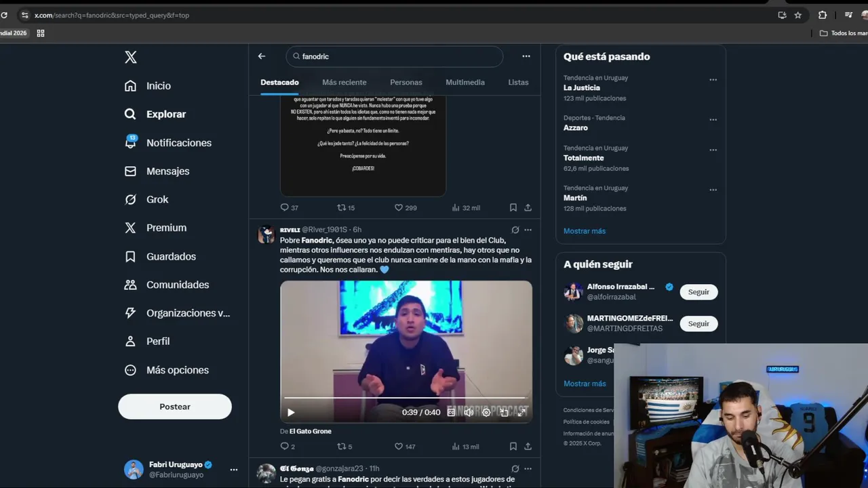Expand the video to fullscreen

[521, 412]
